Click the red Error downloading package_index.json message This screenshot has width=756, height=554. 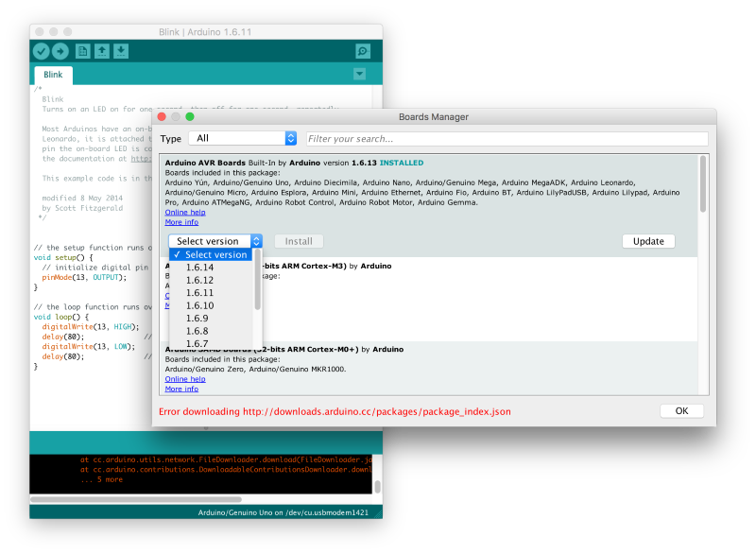335,411
